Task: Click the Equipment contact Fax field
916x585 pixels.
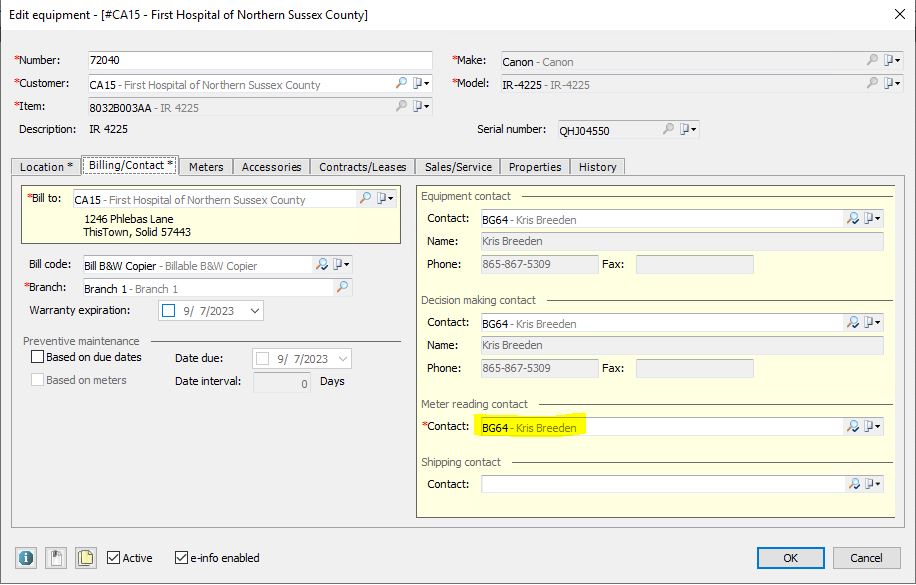Action: (695, 264)
